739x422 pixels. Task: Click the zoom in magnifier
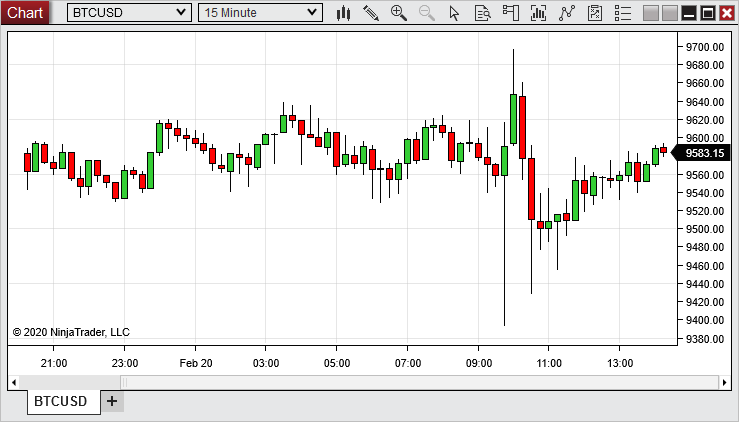coord(399,13)
